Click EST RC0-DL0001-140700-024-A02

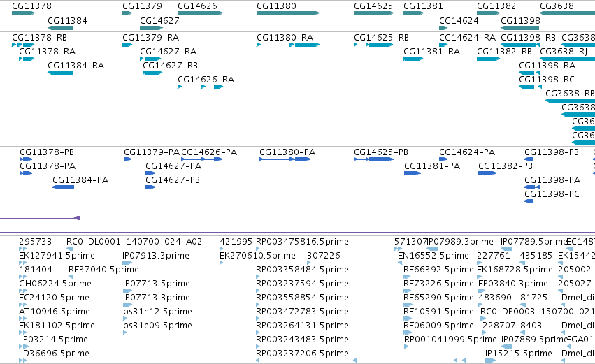tap(134, 242)
